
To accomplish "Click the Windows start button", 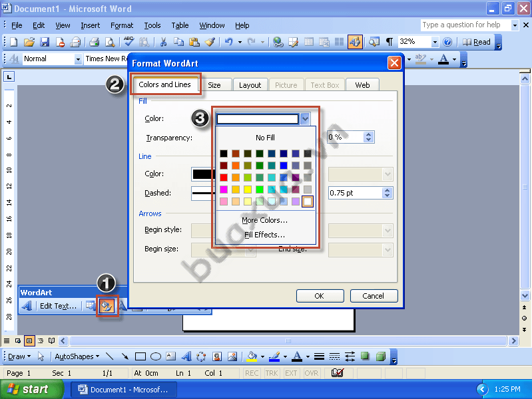I will tap(31, 389).
